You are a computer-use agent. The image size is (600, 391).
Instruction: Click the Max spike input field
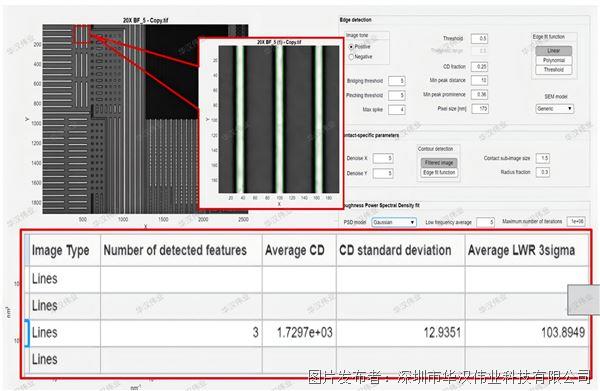pos(396,110)
